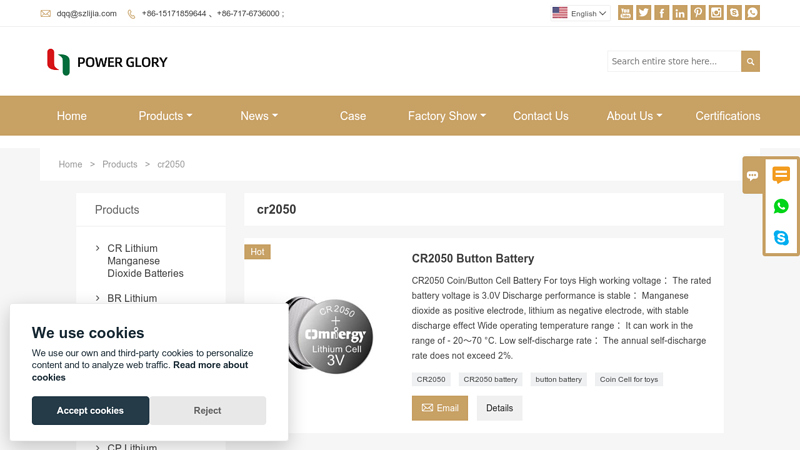The height and width of the screenshot is (450, 800).
Task: Click the Hot badge on product
Action: click(257, 252)
